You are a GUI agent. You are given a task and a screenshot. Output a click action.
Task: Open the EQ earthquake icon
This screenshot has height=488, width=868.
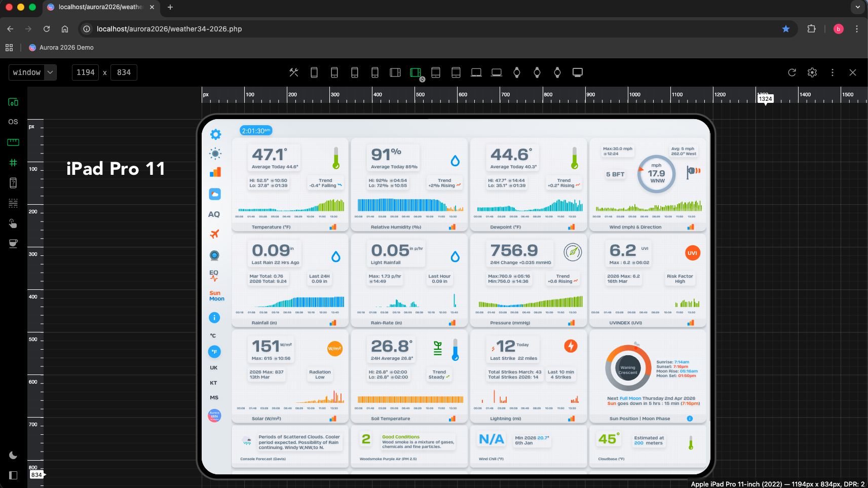pyautogui.click(x=214, y=275)
